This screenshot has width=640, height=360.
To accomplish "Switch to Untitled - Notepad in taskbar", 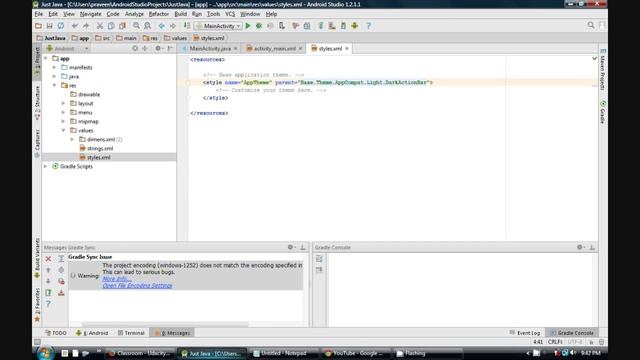I will click(x=284, y=353).
